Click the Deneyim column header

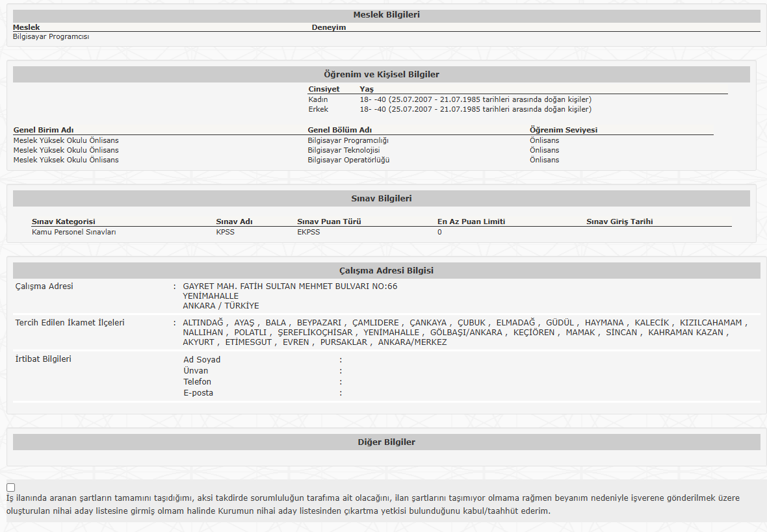[329, 27]
